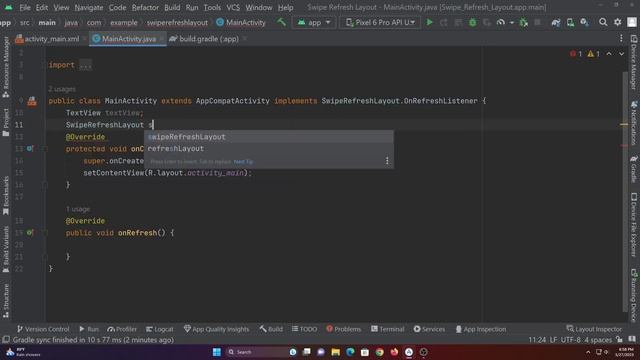Image resolution: width=640 pixels, height=360 pixels.
Task: Open the Build menu
Action: 172,7
